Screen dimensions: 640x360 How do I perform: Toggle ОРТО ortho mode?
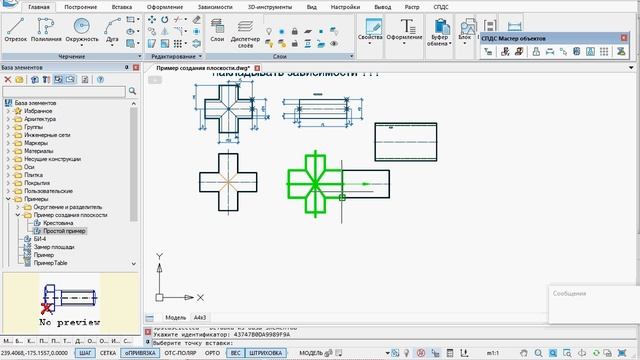click(212, 353)
